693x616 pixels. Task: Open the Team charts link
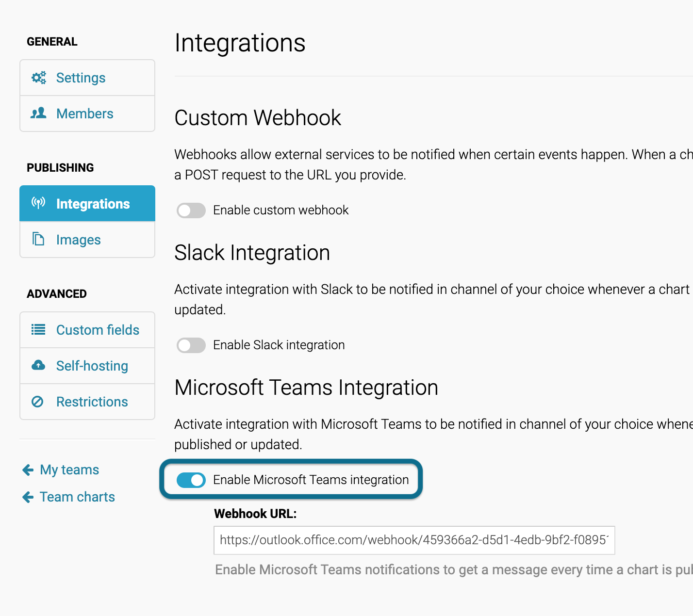click(77, 497)
